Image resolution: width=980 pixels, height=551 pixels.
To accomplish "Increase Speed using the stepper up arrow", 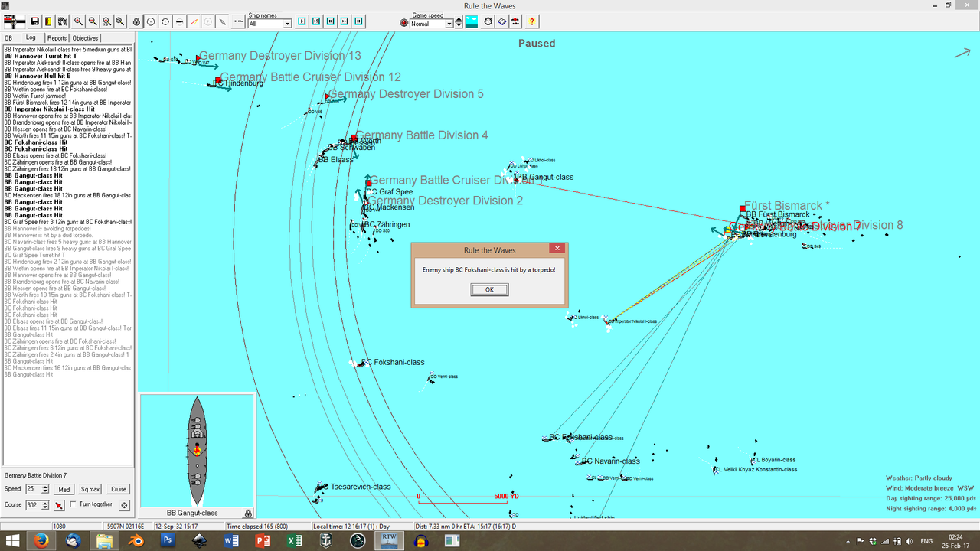I will 45,487.
